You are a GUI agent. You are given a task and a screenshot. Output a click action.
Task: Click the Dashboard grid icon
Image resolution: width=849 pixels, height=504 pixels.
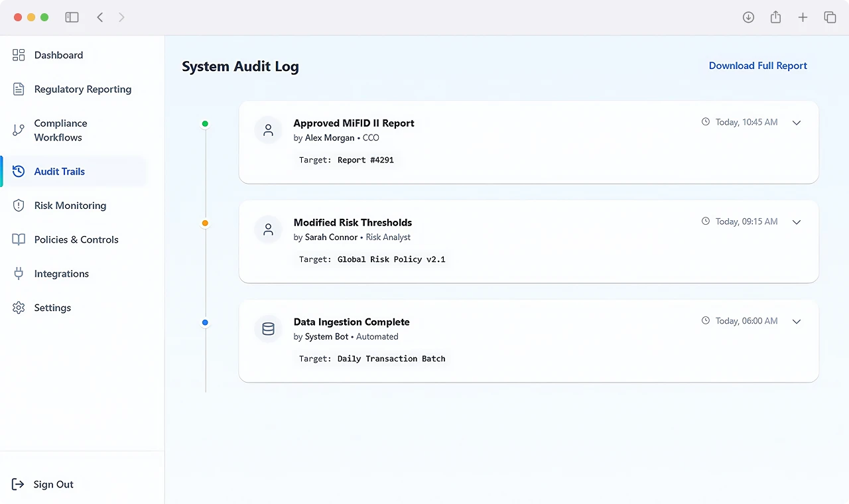coord(19,55)
